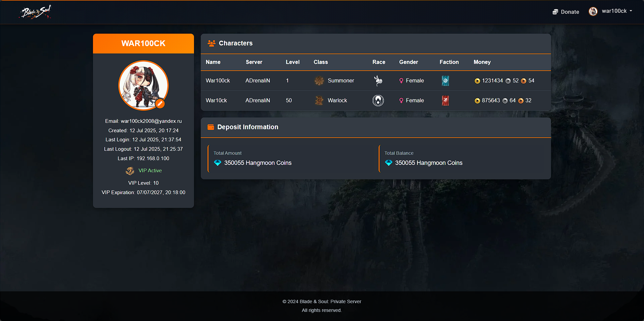Click the Last Logout line

(x=143, y=149)
